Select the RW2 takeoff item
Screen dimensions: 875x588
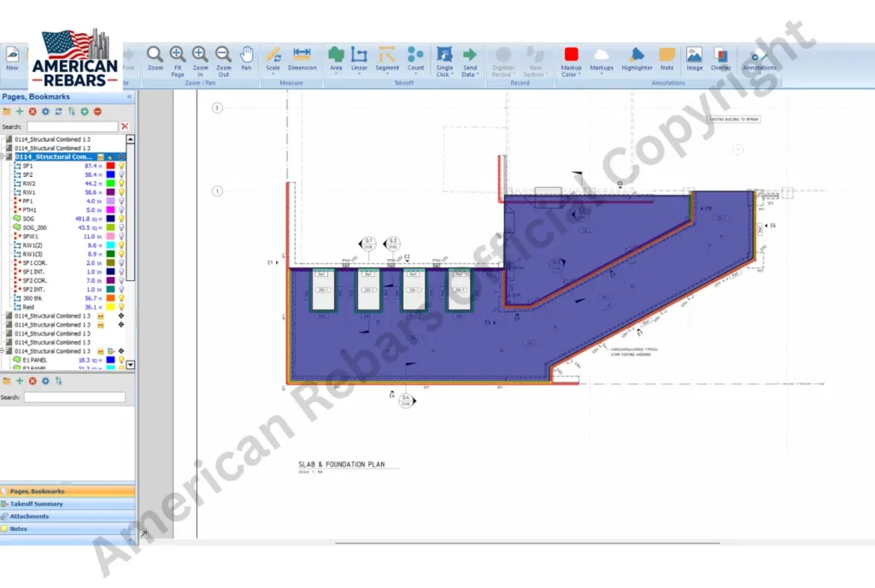pos(29,184)
